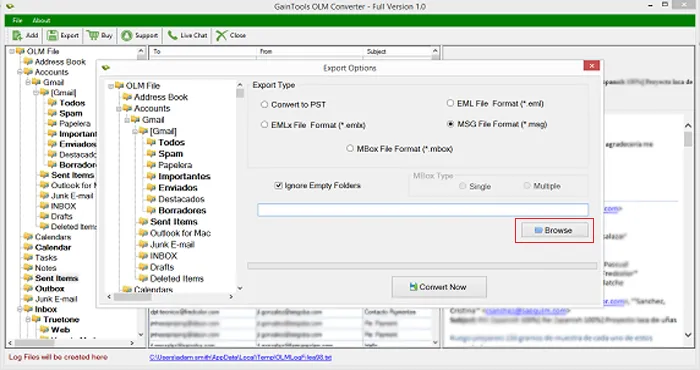Collapse Accounts node in dialog tree
The height and width of the screenshot is (370, 700).
point(119,109)
